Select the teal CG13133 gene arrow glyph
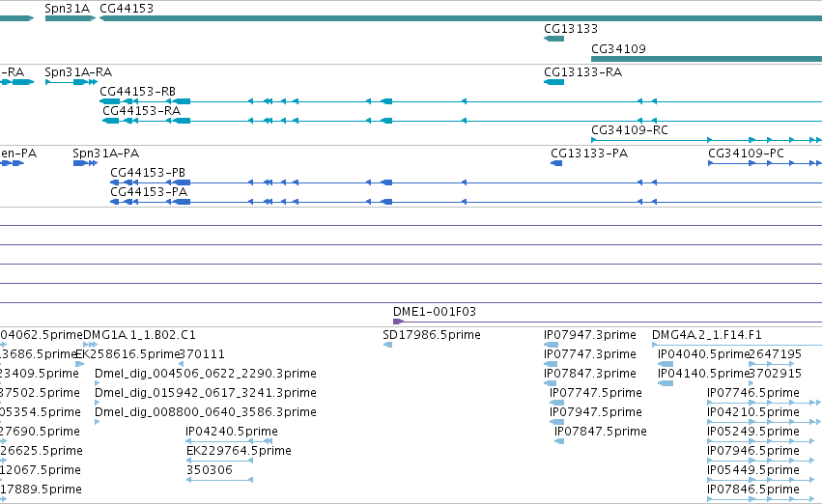 point(553,39)
